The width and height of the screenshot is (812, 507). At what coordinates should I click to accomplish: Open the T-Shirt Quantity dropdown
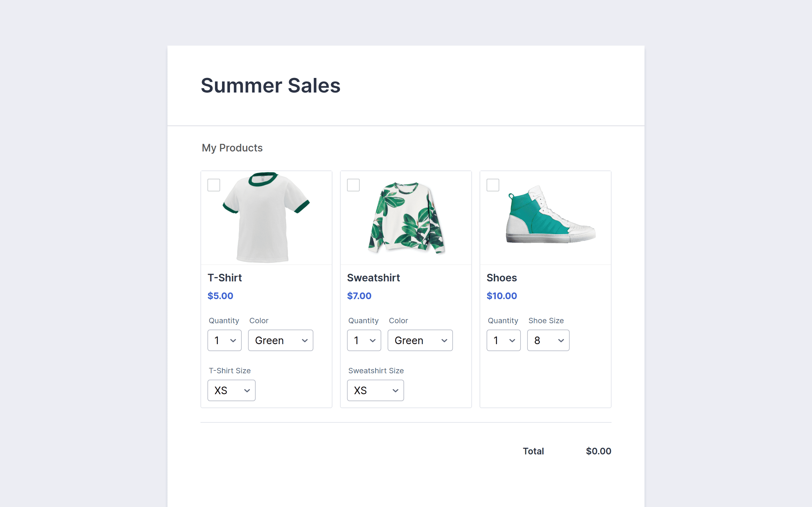[x=225, y=340]
